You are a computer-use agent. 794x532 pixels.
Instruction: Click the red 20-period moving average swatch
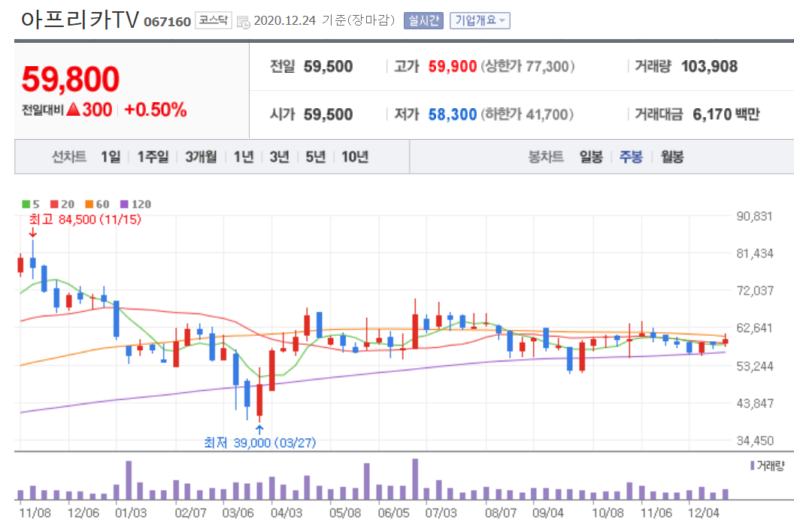pyautogui.click(x=54, y=204)
